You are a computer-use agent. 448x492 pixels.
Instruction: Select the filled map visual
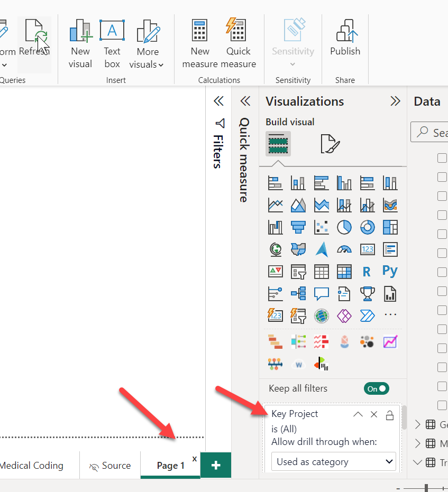pyautogui.click(x=298, y=249)
